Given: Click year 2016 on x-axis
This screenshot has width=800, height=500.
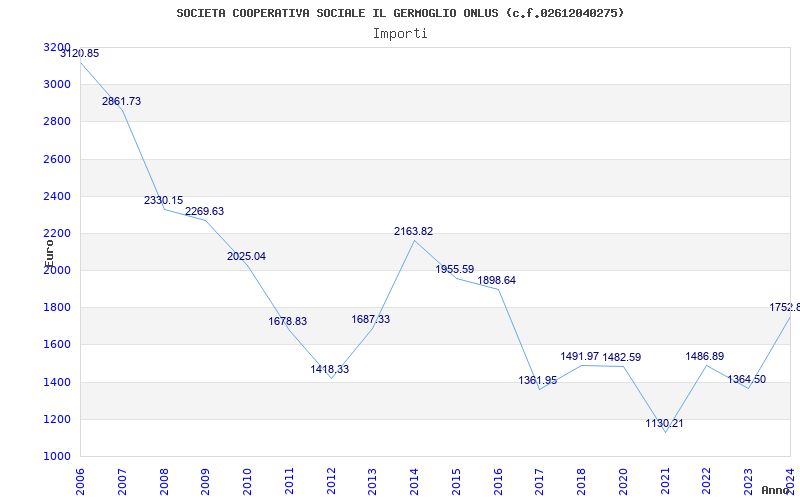Looking at the screenshot, I should click(x=498, y=482).
